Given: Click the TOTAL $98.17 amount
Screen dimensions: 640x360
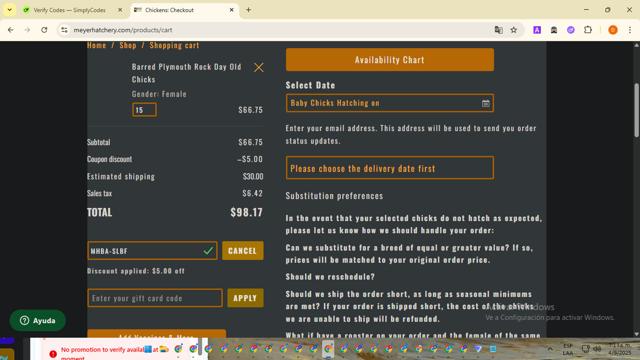Looking at the screenshot, I should click(x=247, y=212).
